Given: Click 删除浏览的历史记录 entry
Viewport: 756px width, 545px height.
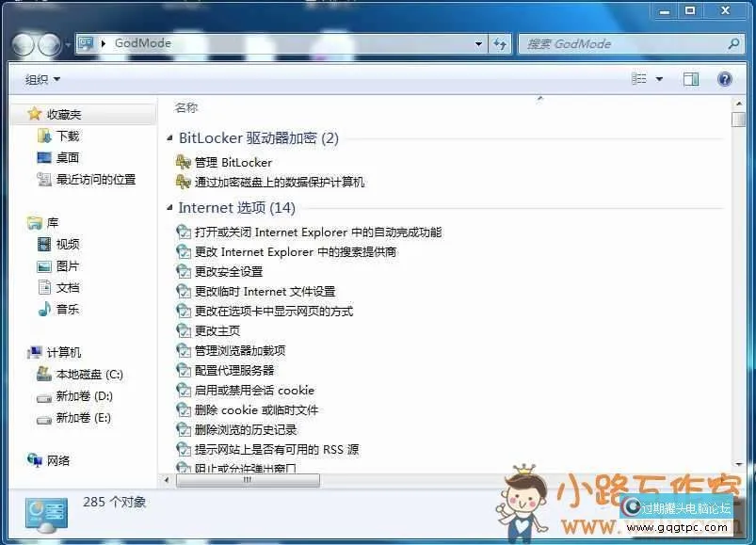Looking at the screenshot, I should click(245, 429).
